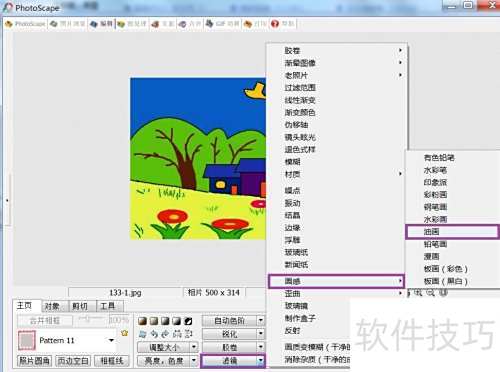Screen dimensions: 500x372
Task: Choose 印象派 from submenu
Action: [435, 182]
